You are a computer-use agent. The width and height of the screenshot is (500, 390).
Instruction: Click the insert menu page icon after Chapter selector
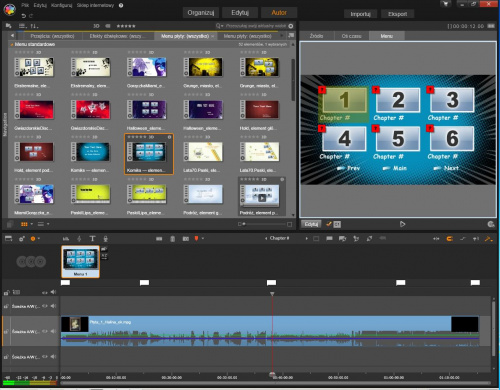pos(316,238)
